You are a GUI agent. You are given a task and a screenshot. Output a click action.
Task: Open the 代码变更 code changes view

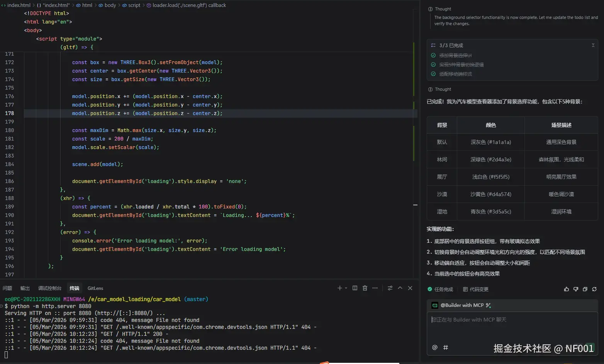tap(476, 289)
